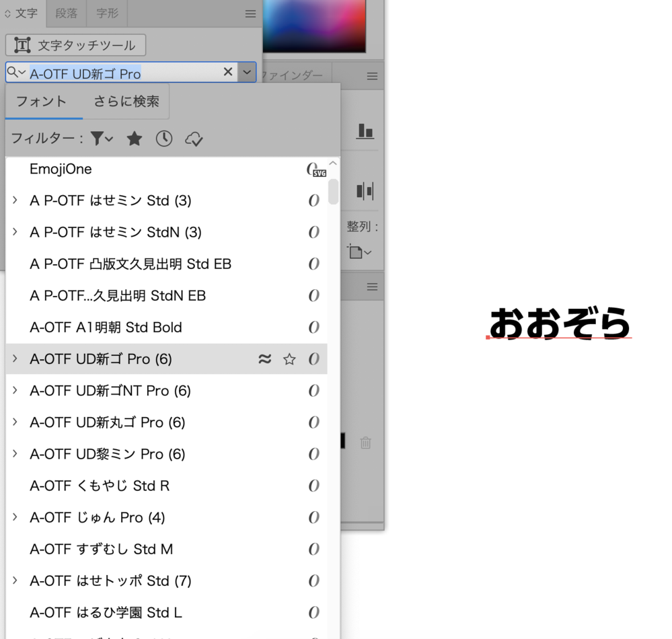
Task: Click the vertical align bottom icon
Action: click(x=365, y=131)
